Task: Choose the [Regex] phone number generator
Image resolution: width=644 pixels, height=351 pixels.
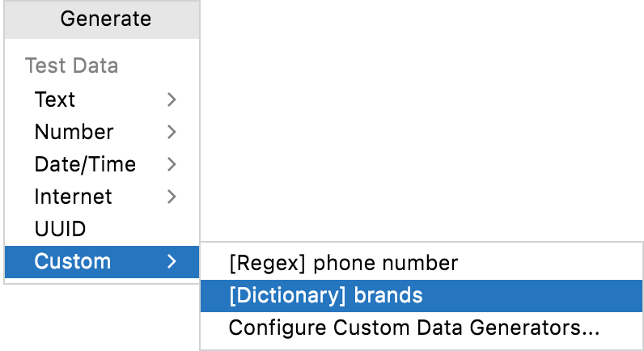Action: pos(422,263)
